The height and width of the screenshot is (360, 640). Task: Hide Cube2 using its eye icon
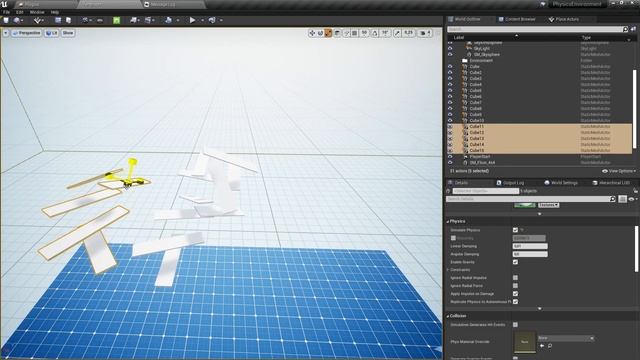click(450, 73)
